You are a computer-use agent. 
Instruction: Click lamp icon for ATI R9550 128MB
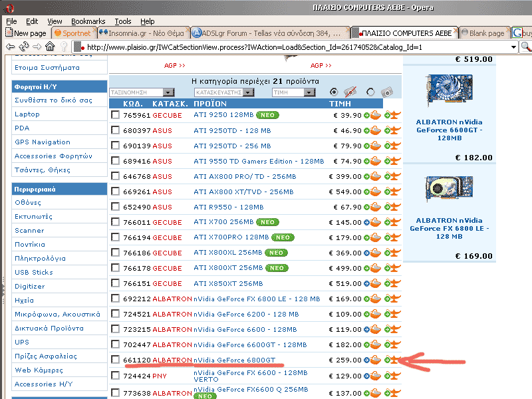coord(392,207)
